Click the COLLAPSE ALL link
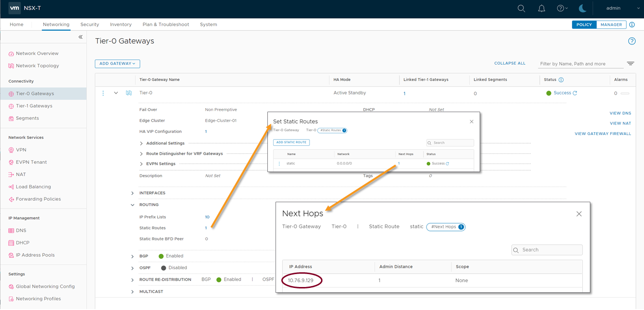 coord(510,63)
